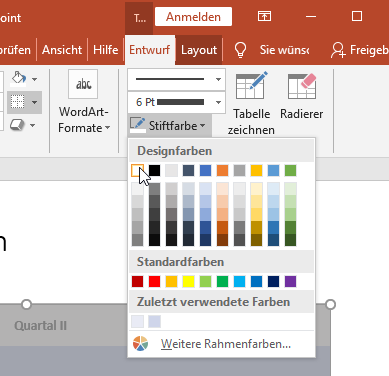
Task: Expand the WordArt-Formate dropdown
Action: [x=107, y=128]
